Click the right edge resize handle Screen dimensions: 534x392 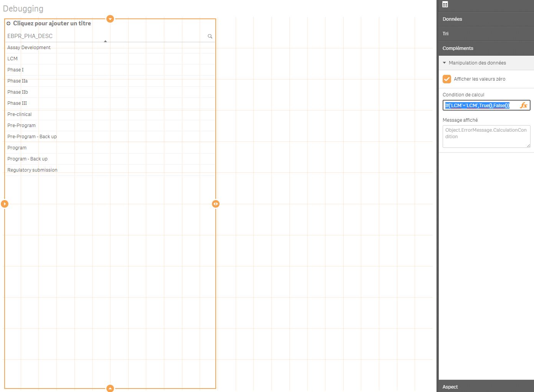[216, 204]
